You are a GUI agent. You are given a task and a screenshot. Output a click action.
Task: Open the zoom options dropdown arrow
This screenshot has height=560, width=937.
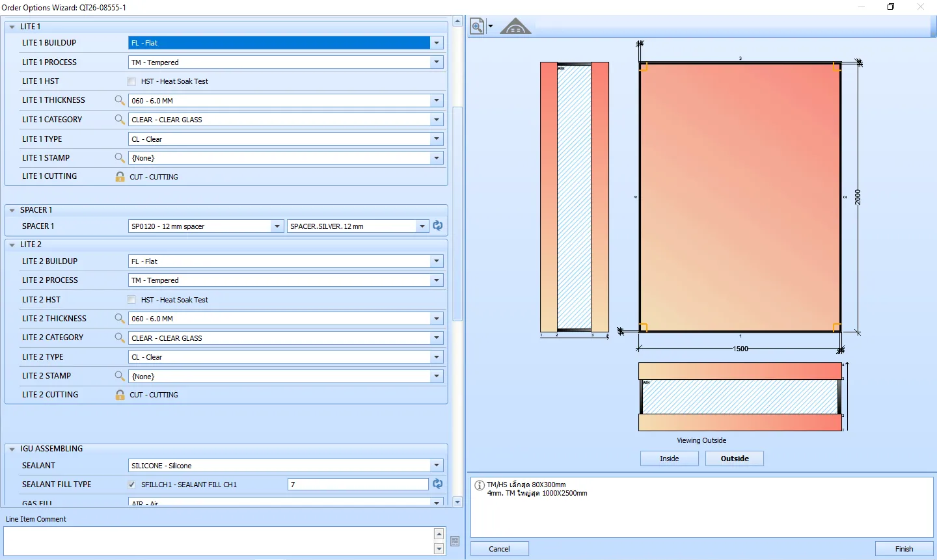click(491, 27)
